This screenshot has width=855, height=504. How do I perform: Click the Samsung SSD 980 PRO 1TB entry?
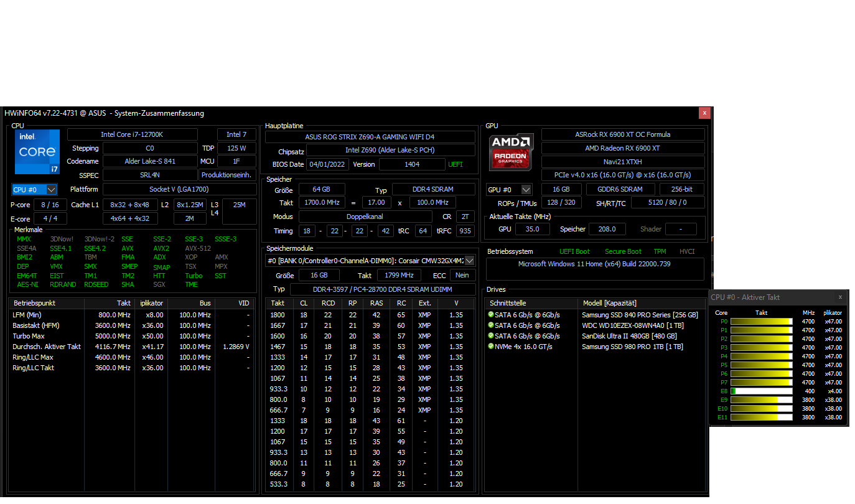[x=632, y=347]
